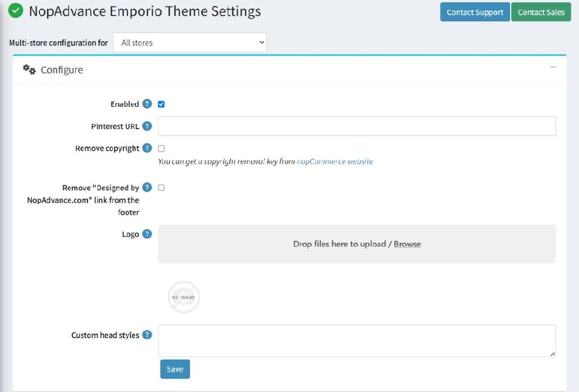The width and height of the screenshot is (579, 392).
Task: Click the green checkmark status icon
Action: pos(16,10)
